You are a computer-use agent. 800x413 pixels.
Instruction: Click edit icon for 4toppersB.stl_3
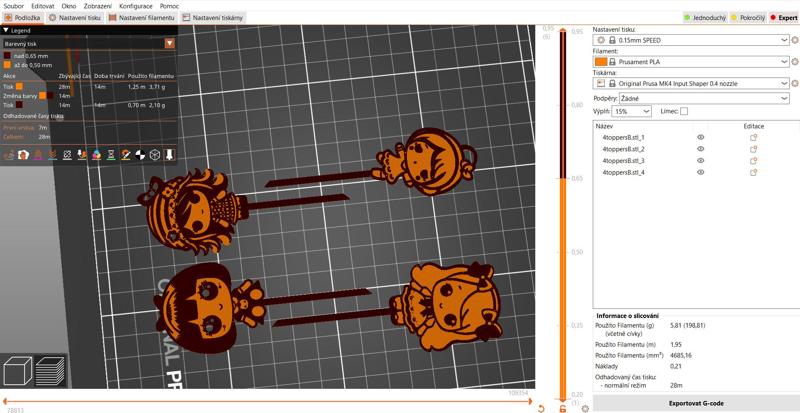(x=753, y=161)
